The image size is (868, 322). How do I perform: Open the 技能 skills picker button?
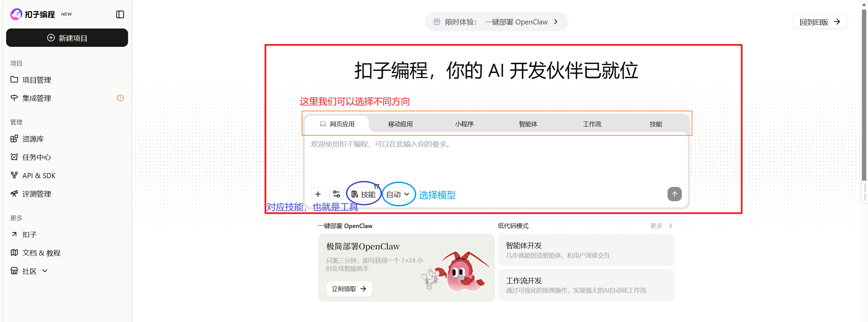coord(364,194)
